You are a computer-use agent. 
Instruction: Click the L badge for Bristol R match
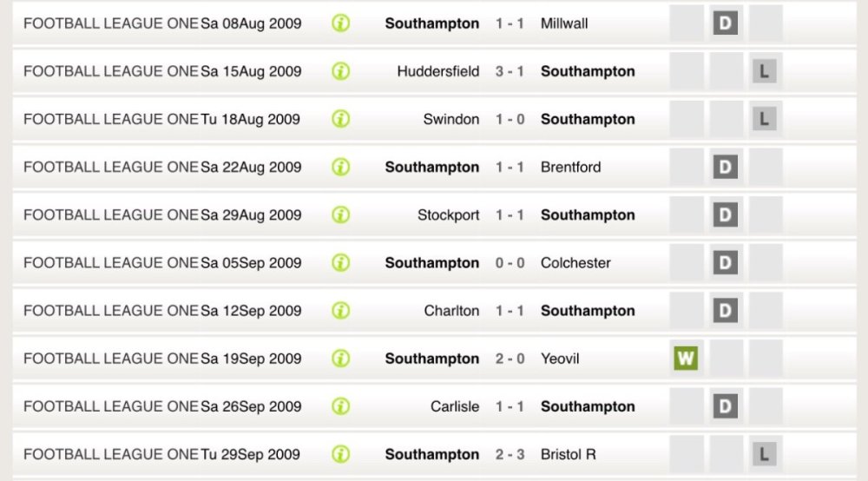[764, 453]
